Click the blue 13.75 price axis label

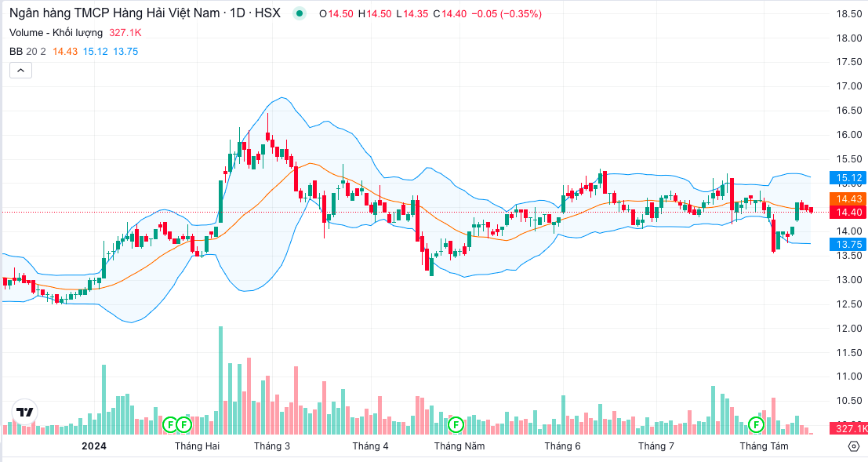[848, 244]
